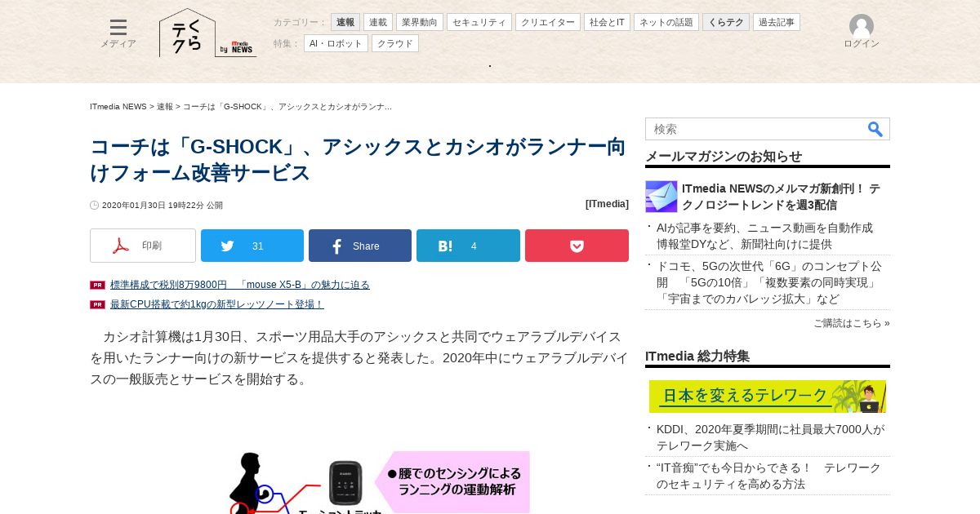Click ご購読はこちら subscription link
The width and height of the screenshot is (980, 514).
(852, 323)
